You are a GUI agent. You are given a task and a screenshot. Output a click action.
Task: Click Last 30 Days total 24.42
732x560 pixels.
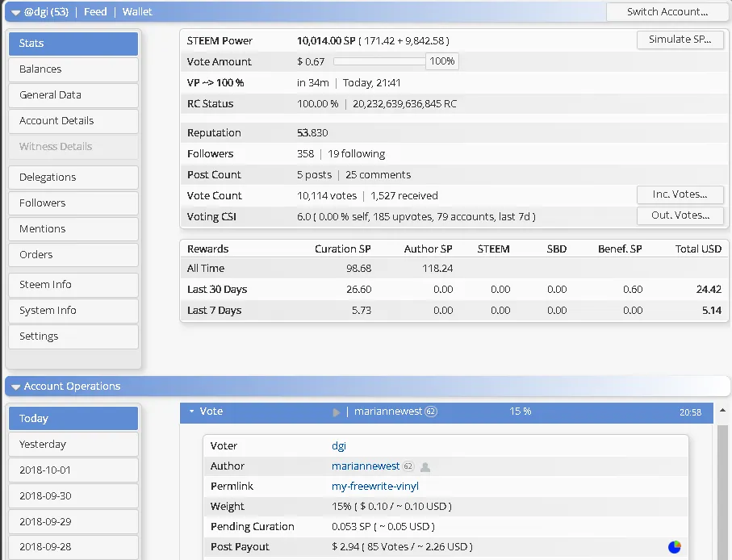click(x=709, y=290)
